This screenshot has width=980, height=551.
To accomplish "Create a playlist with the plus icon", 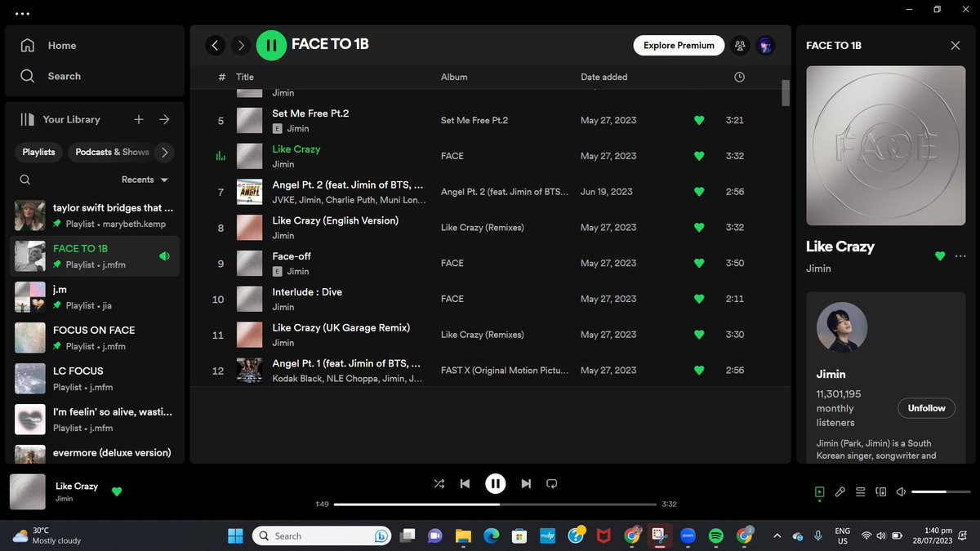I will coord(139,119).
